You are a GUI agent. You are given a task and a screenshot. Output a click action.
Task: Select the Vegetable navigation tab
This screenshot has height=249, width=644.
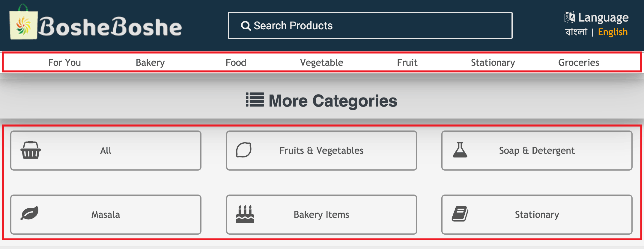click(321, 63)
